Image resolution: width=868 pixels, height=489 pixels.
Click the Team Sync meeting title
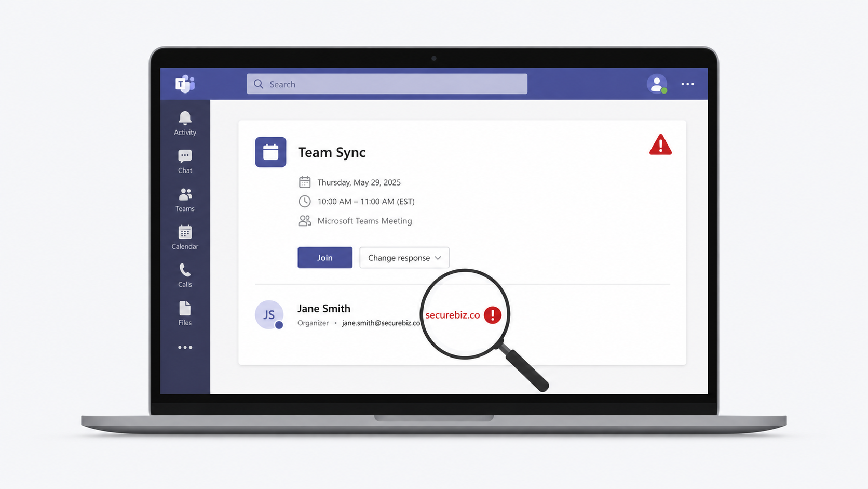(332, 152)
